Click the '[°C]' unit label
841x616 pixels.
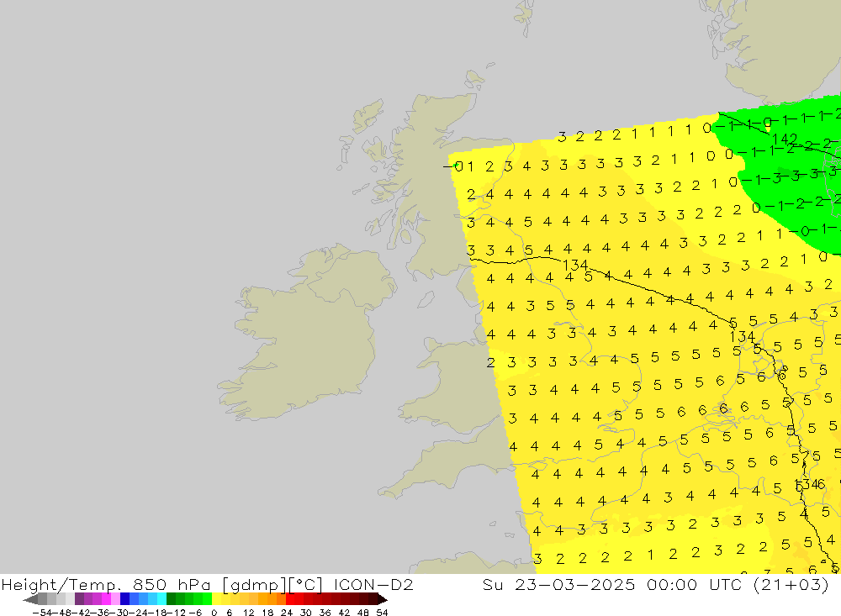tap(306, 585)
